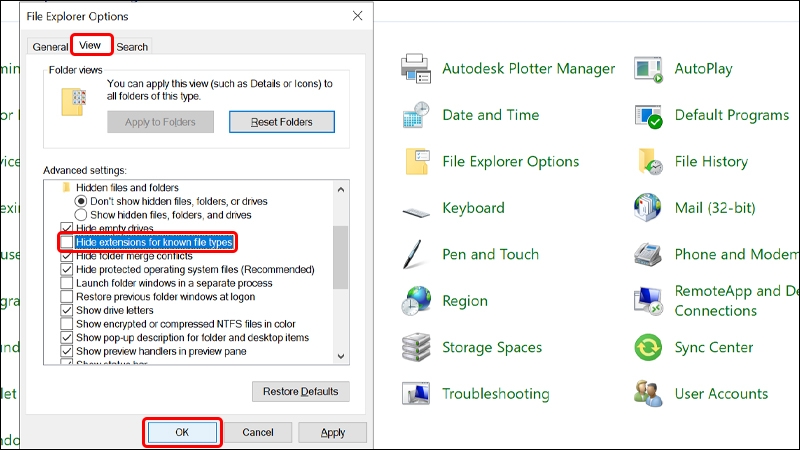The height and width of the screenshot is (450, 800).
Task: Open the User Accounts icon
Action: [648, 393]
